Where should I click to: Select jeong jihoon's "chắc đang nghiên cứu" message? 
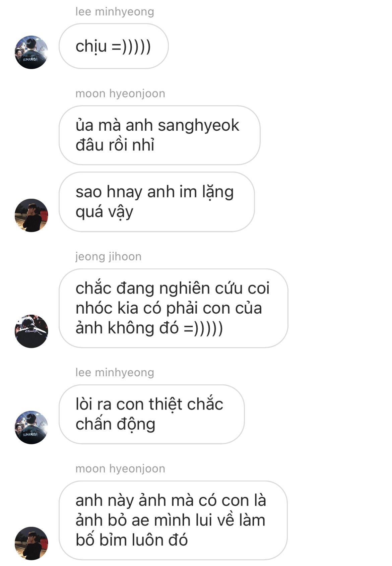pyautogui.click(x=173, y=308)
